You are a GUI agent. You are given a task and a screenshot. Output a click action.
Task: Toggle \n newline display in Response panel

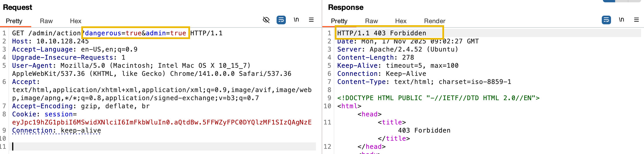[x=621, y=20]
